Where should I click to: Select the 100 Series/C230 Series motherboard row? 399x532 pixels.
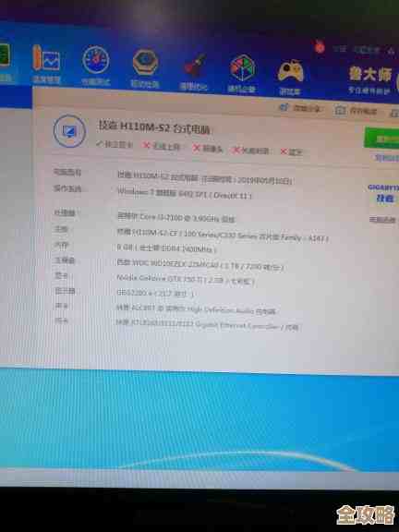click(223, 235)
